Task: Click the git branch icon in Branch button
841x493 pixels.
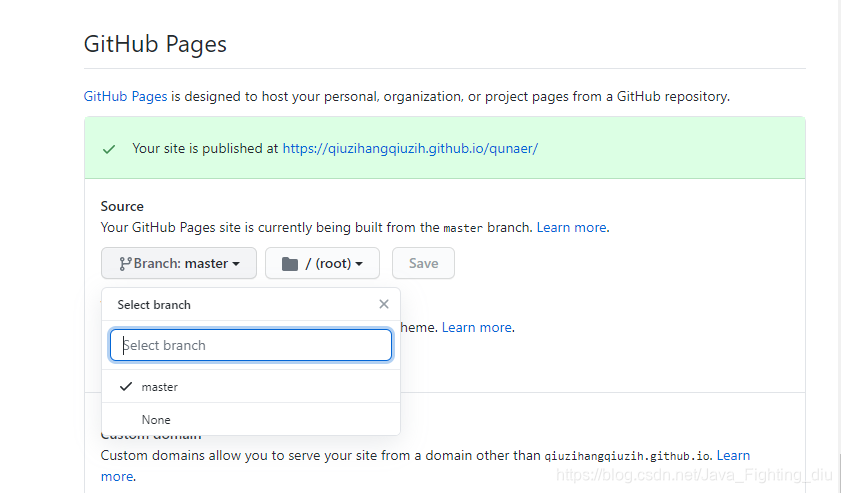Action: (x=126, y=263)
